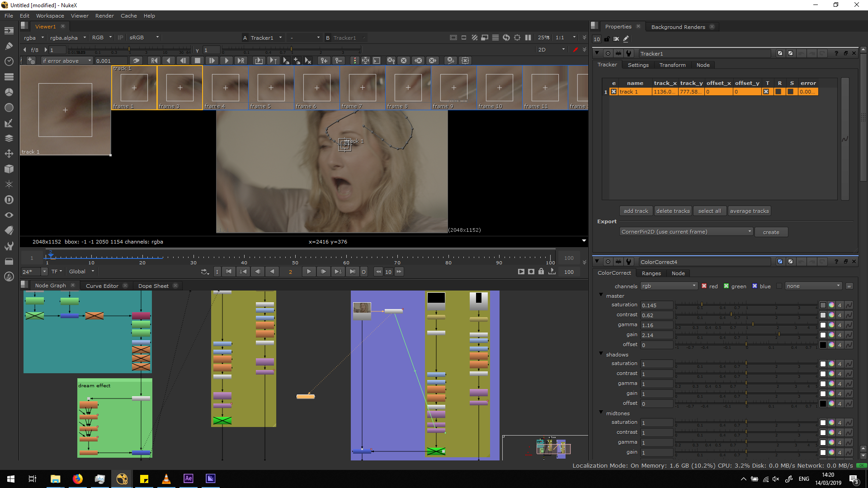Click the eye Views icon in left toolbar
Screen dimensions: 868x488
click(9, 215)
